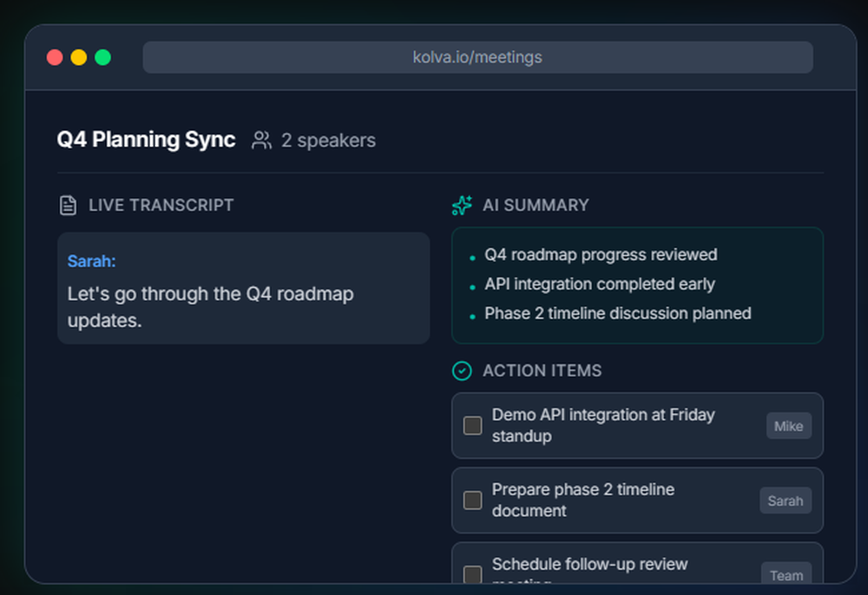The image size is (868, 595).
Task: Open the Sarah assignee selector
Action: click(786, 500)
